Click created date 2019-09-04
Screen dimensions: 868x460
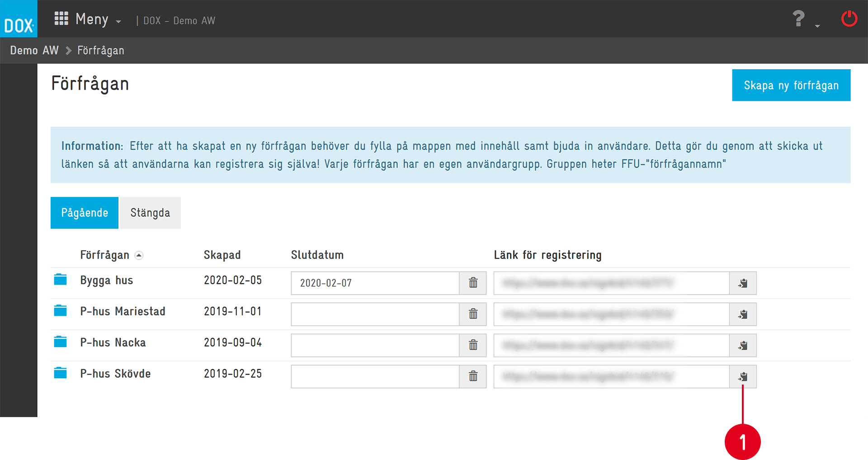pos(233,343)
